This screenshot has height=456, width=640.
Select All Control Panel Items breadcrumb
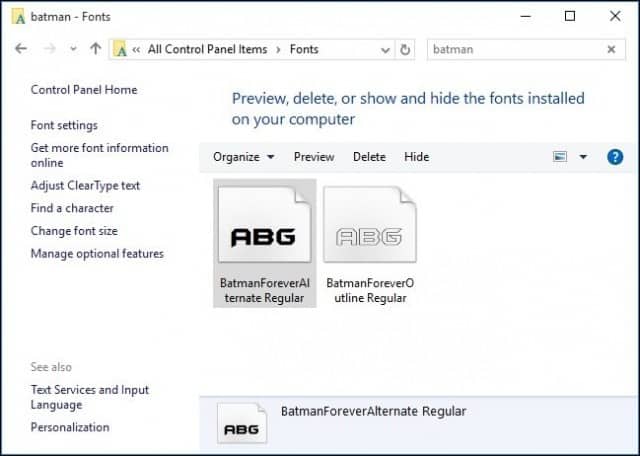207,49
